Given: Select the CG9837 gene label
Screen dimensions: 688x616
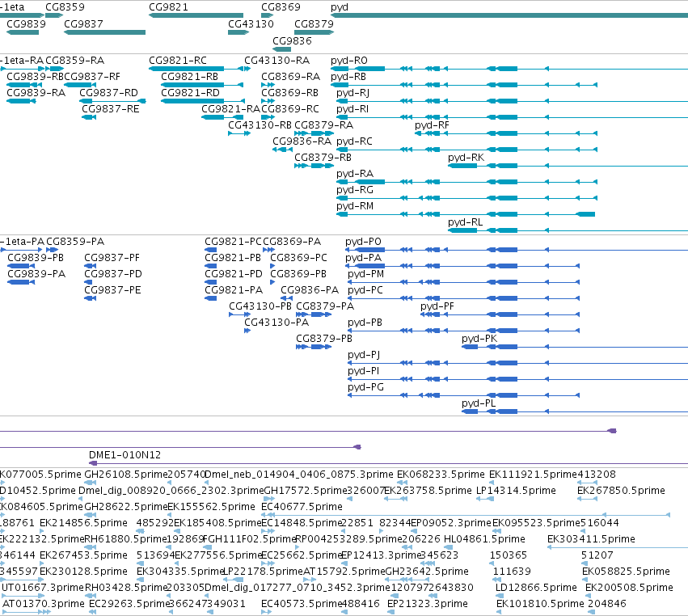Looking at the screenshot, I should point(83,23).
